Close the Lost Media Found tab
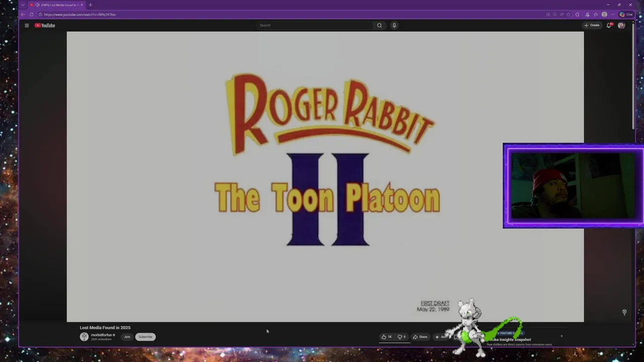Viewport: 644px width, 362px height. (82, 5)
